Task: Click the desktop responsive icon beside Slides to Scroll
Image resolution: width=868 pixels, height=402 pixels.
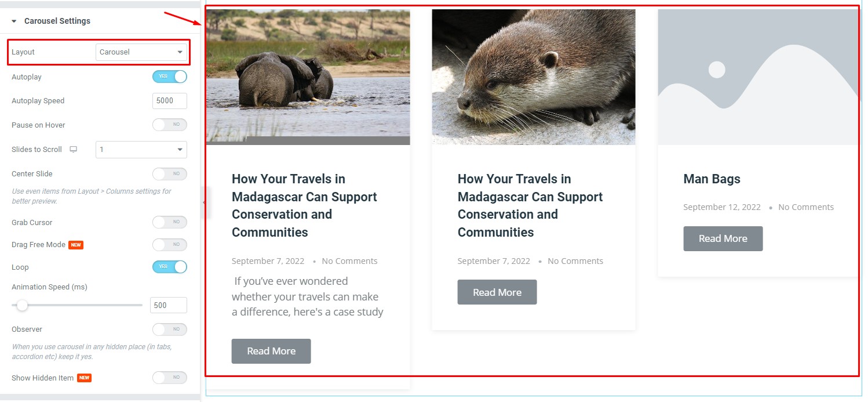Action: tap(73, 150)
